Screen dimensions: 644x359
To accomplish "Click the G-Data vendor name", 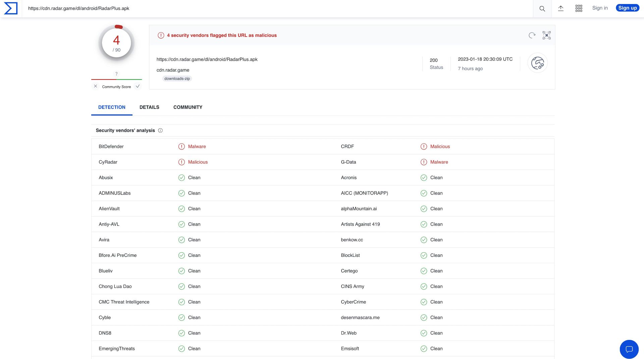I will (x=348, y=162).
